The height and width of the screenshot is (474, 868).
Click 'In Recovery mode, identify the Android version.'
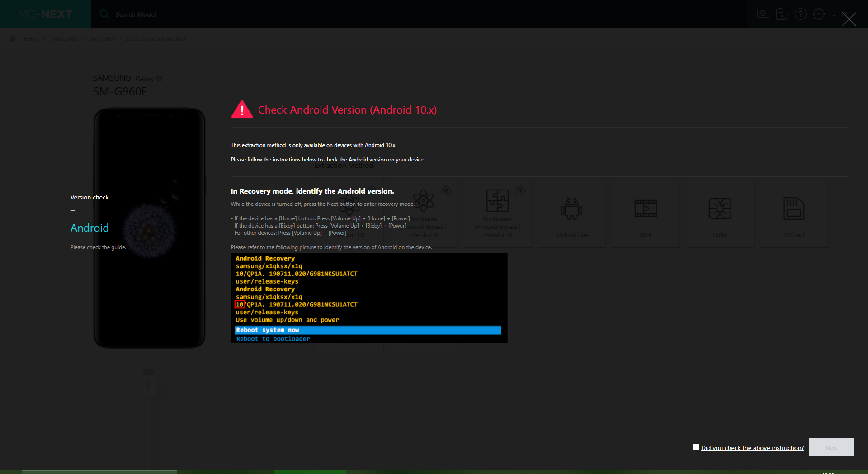(312, 191)
